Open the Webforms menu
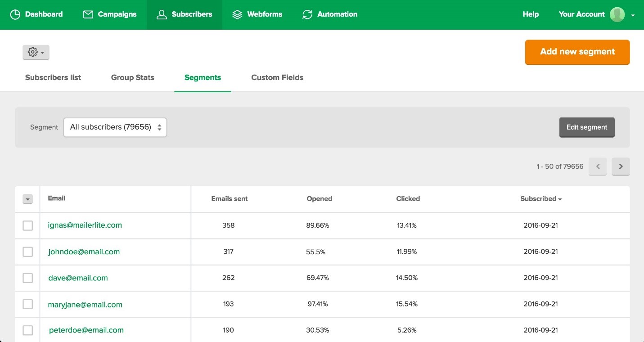The width and height of the screenshot is (644, 342). pyautogui.click(x=257, y=14)
